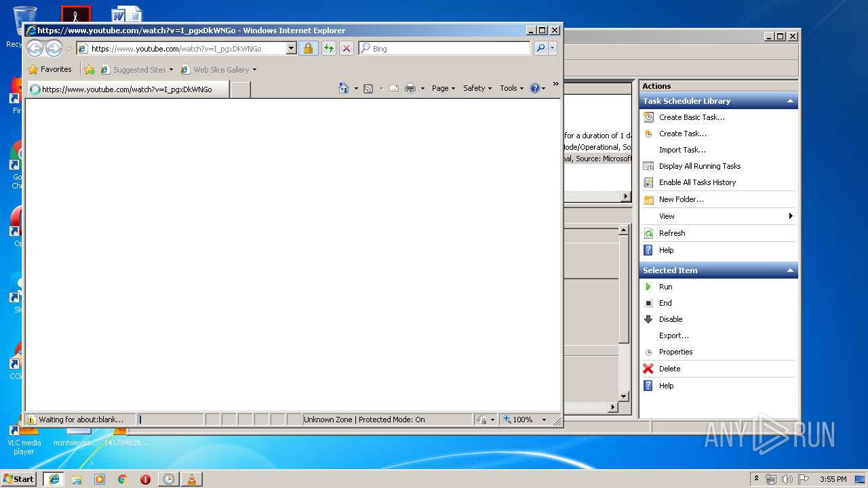Open Properties of the selected task
The width and height of the screenshot is (868, 488).
pyautogui.click(x=675, y=352)
